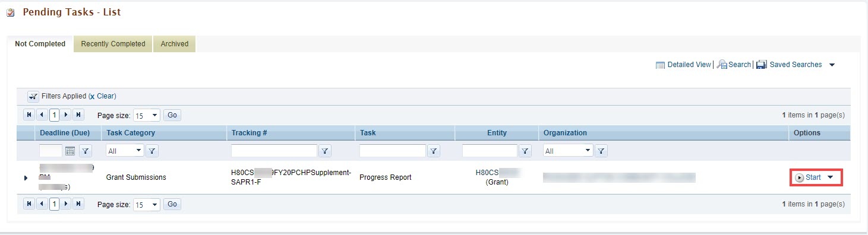Click the Tracking # filter text field

pyautogui.click(x=274, y=151)
